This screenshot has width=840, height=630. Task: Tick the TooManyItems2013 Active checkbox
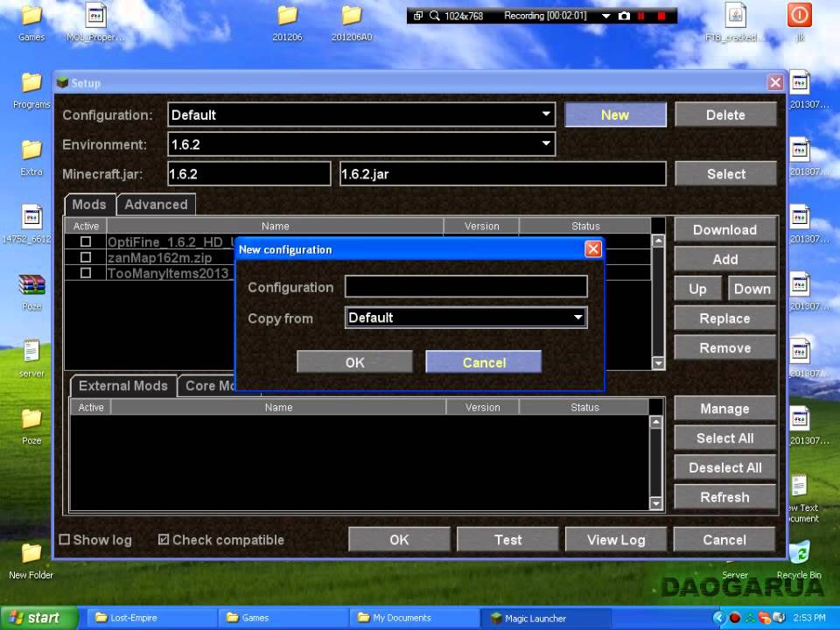(85, 273)
